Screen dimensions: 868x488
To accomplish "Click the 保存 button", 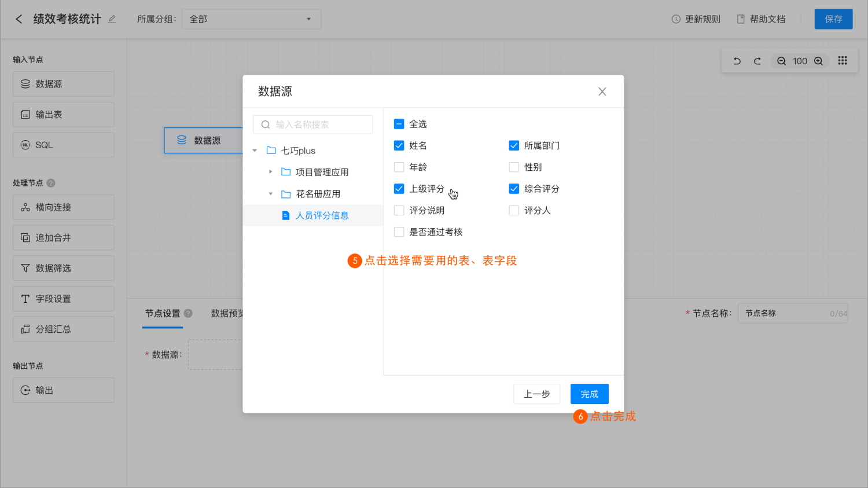I will pos(833,19).
